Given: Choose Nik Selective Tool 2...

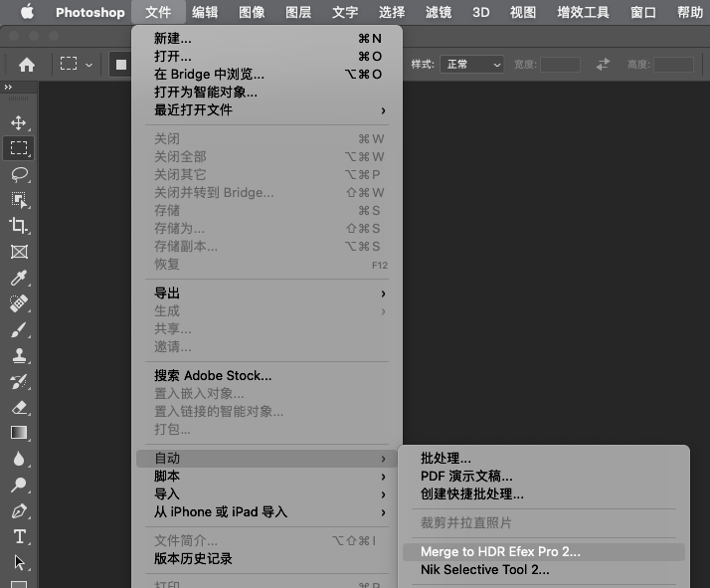Looking at the screenshot, I should (x=543, y=569).
